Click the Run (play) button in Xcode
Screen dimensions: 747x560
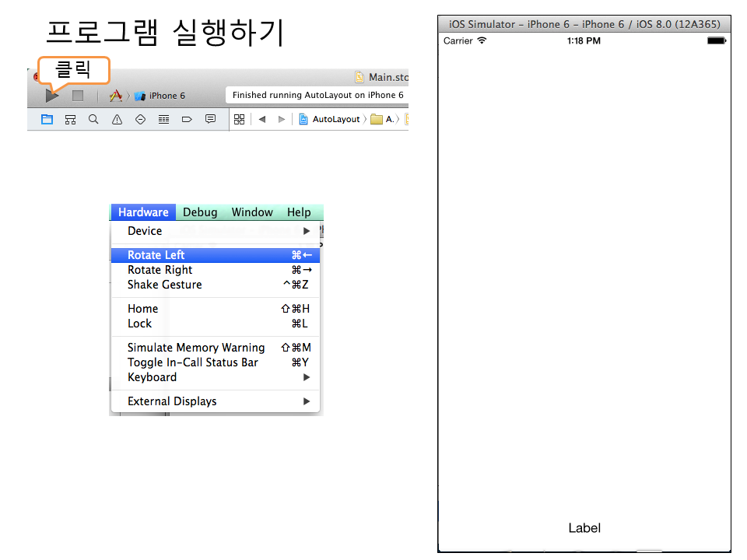coord(51,96)
